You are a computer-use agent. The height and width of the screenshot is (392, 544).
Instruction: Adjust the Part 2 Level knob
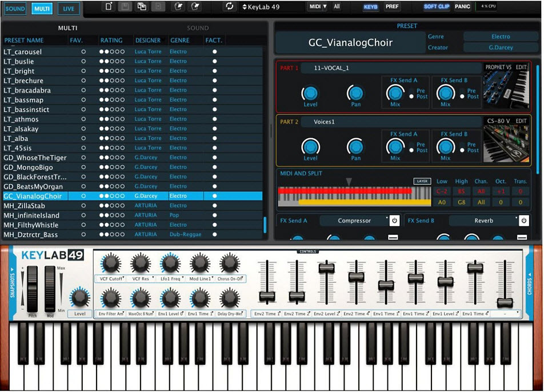[x=310, y=146]
